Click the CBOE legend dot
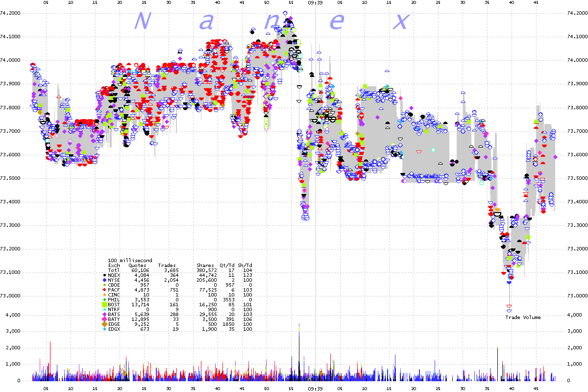This screenshot has width=588, height=392. 104,285
